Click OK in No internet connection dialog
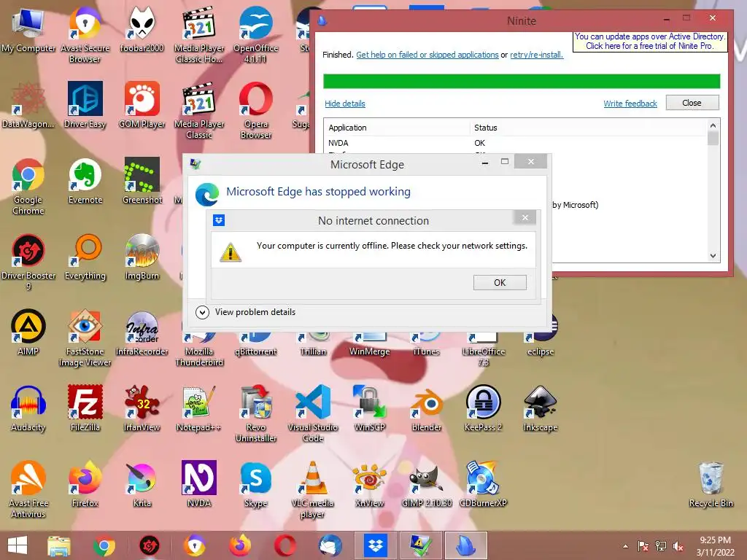This screenshot has height=560, width=747. tap(500, 282)
